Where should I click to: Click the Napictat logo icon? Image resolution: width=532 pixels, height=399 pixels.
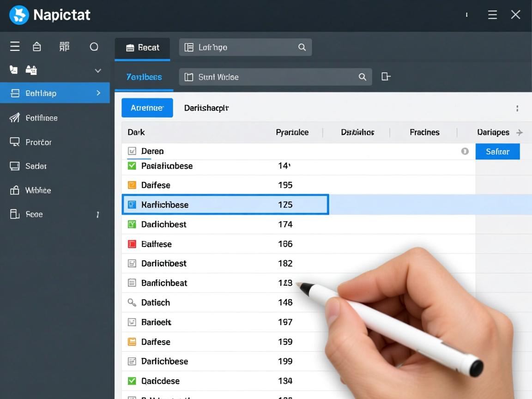pos(19,15)
